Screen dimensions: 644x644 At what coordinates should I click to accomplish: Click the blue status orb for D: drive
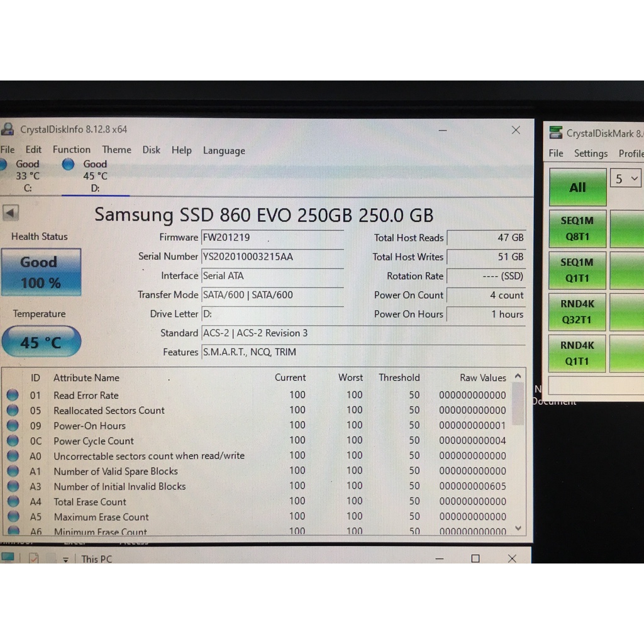68,164
